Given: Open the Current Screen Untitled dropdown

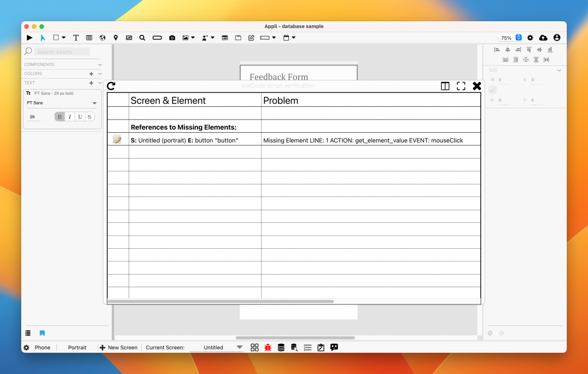Looking at the screenshot, I should pos(216,348).
